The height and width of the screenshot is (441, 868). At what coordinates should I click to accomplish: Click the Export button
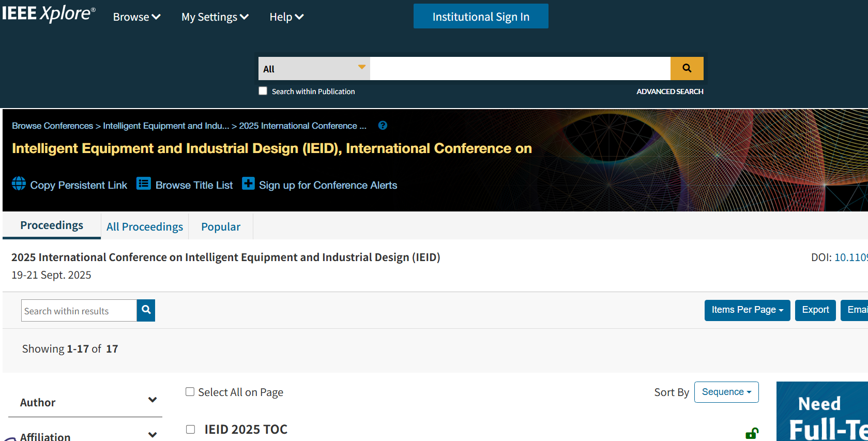pos(815,310)
